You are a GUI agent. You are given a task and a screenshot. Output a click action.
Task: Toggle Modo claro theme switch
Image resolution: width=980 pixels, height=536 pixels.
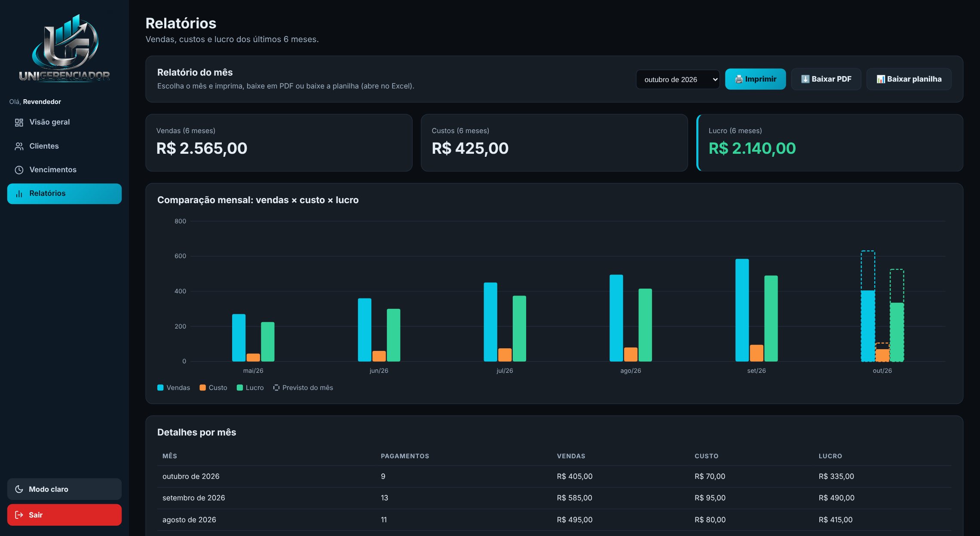click(64, 489)
